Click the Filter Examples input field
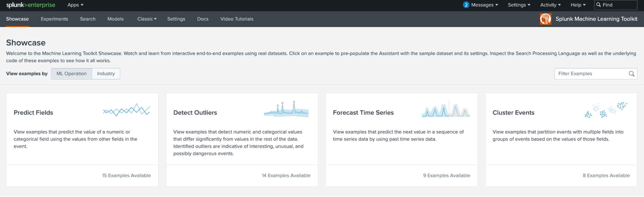Image resolution: width=644 pixels, height=197 pixels. (596, 74)
